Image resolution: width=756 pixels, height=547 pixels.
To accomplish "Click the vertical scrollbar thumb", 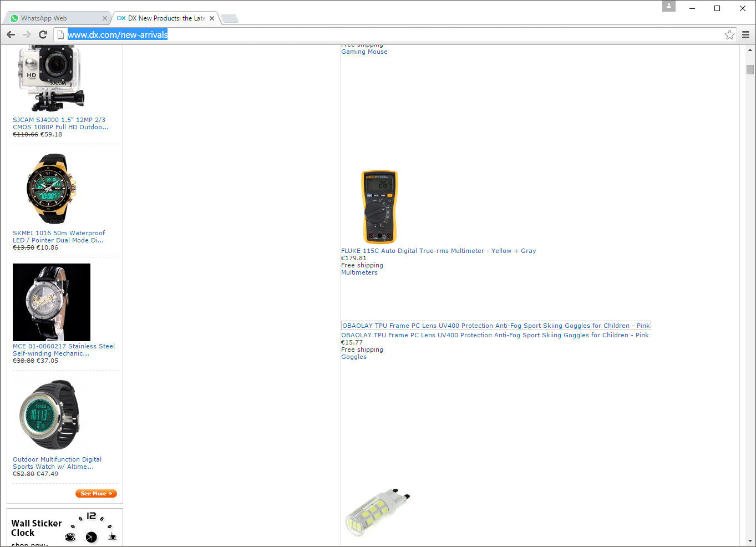I will click(x=750, y=69).
